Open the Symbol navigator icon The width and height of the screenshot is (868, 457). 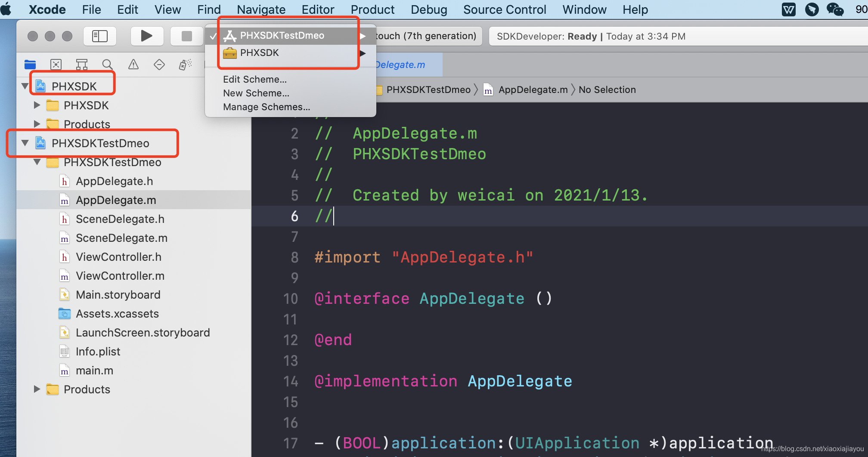82,65
